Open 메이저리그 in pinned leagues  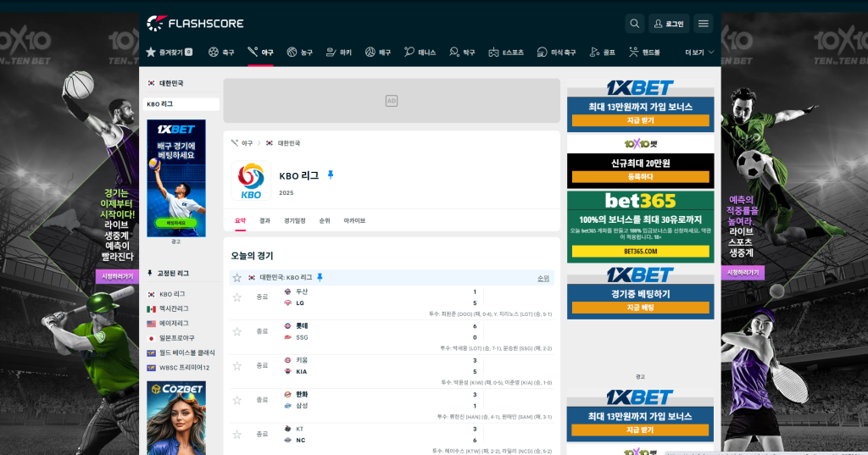coord(174,324)
